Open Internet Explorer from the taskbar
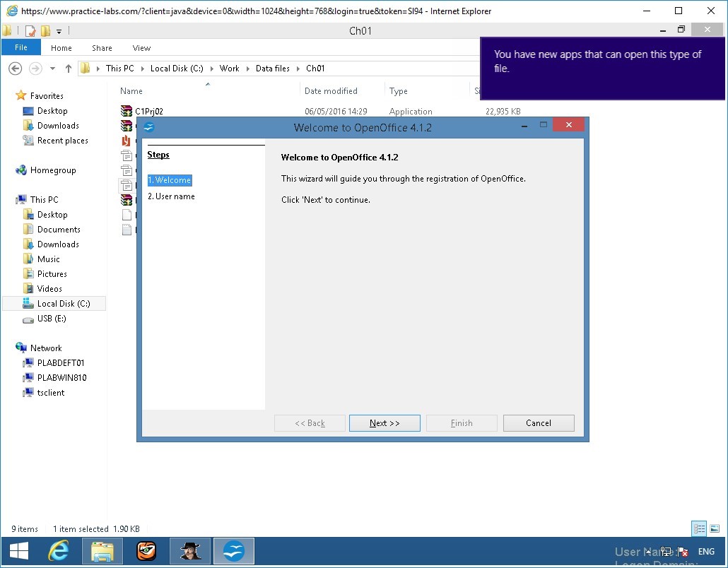Screen dimensions: 728x568 (59, 551)
